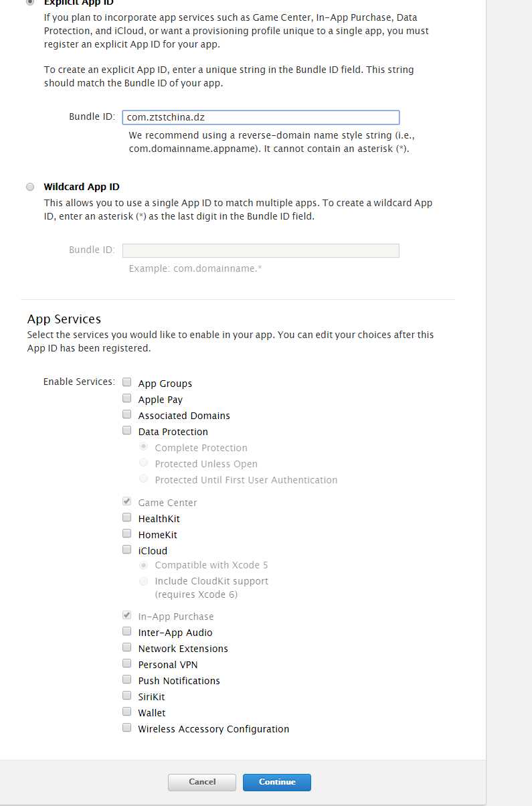532x806 pixels.
Task: Check the HomeKit service checkbox
Action: tap(126, 534)
